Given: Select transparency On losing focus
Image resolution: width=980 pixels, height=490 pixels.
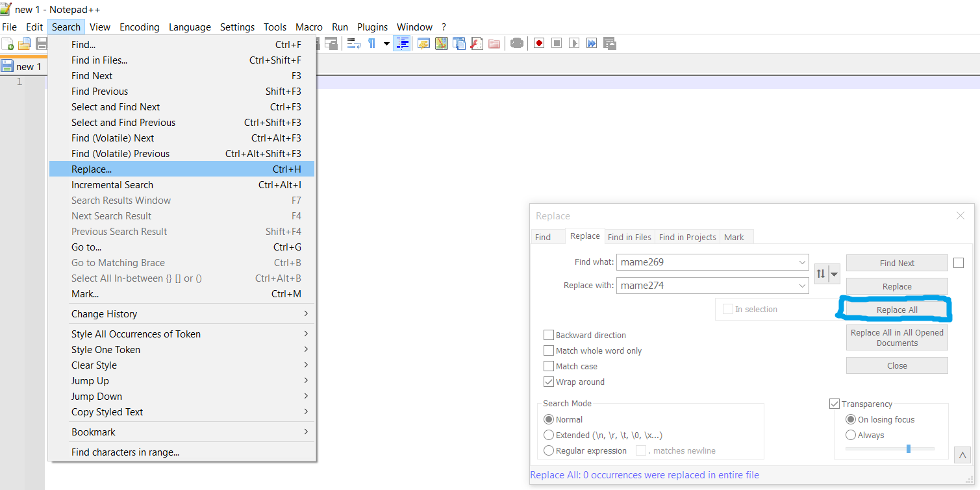Looking at the screenshot, I should pyautogui.click(x=851, y=420).
